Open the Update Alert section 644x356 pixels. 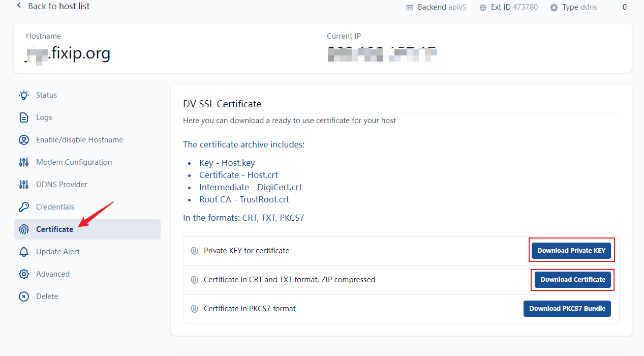click(x=57, y=252)
